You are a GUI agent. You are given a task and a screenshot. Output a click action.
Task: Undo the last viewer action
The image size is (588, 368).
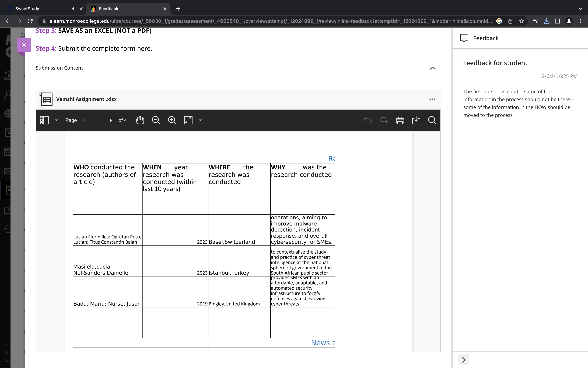pos(368,120)
